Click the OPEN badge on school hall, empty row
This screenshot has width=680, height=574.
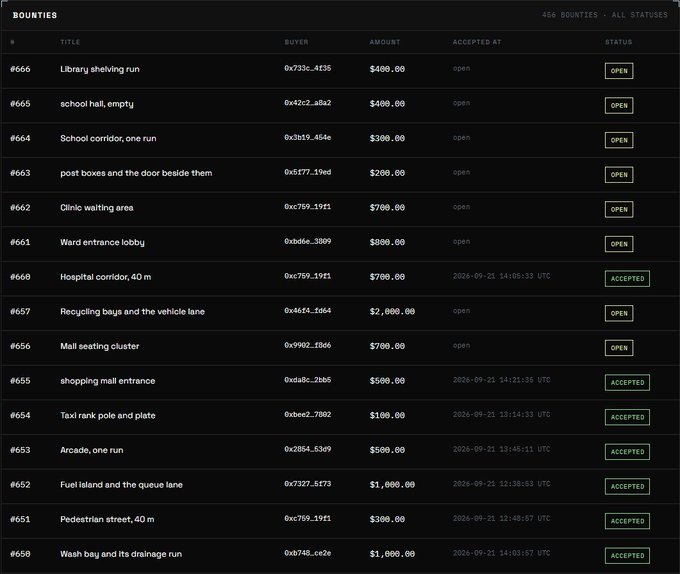pyautogui.click(x=619, y=105)
